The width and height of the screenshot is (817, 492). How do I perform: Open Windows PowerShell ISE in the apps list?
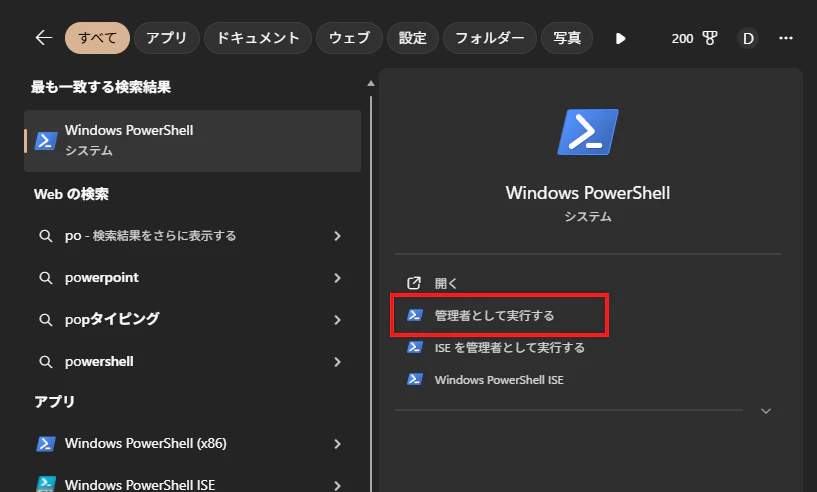coord(192,484)
